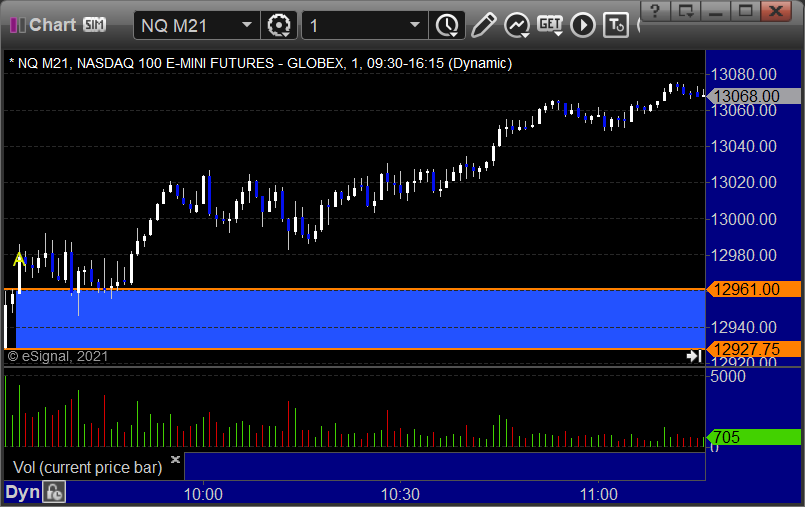Select the orange 12961.00 price label
The image size is (805, 507).
(753, 289)
